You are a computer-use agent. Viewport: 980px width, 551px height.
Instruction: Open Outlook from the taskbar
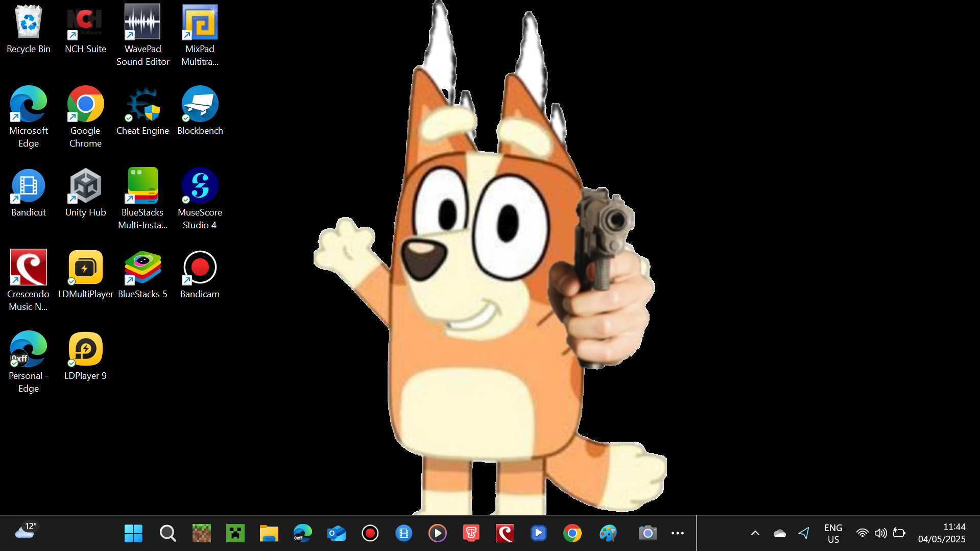pyautogui.click(x=337, y=533)
